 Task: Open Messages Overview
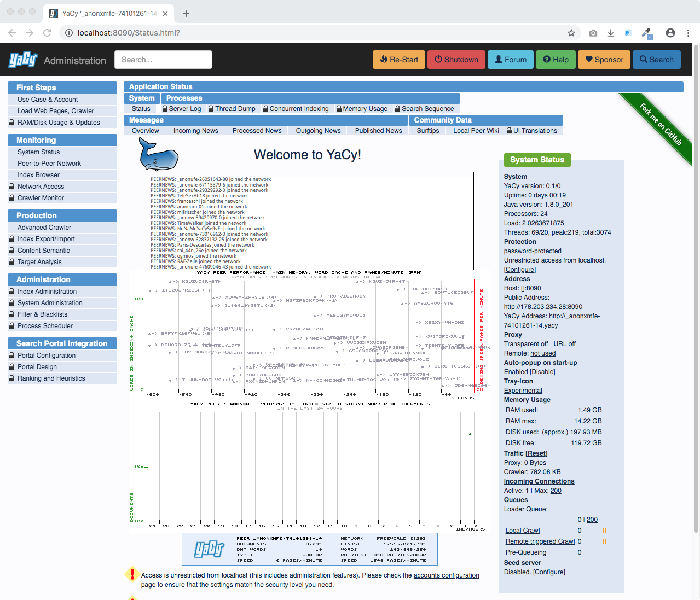(145, 131)
